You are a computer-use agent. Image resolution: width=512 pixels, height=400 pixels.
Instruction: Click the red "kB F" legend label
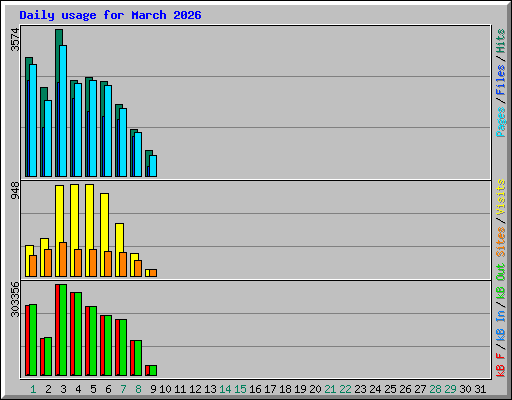501,364
